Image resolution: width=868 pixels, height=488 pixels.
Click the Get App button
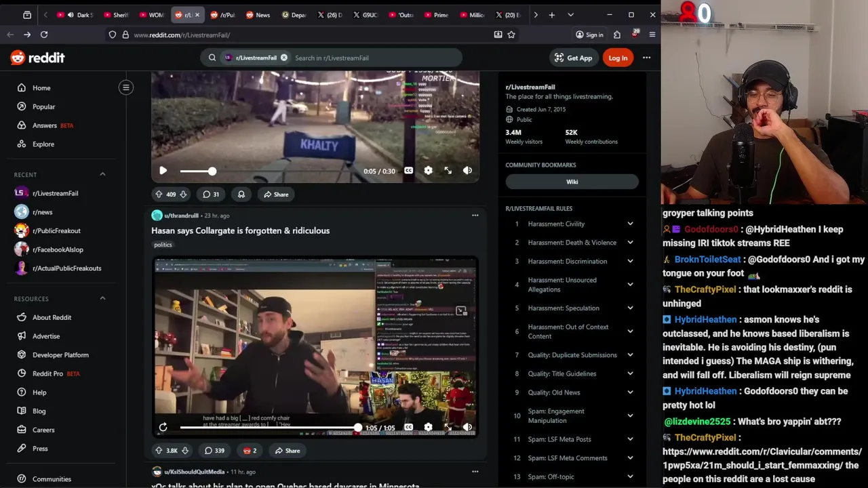click(573, 58)
